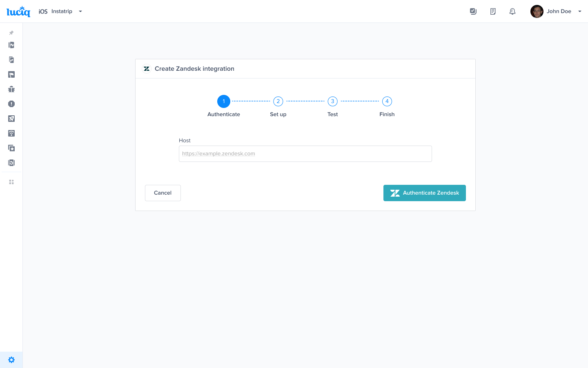Click inside the Host URL input field
Viewport: 588px width, 368px height.
(x=305, y=153)
